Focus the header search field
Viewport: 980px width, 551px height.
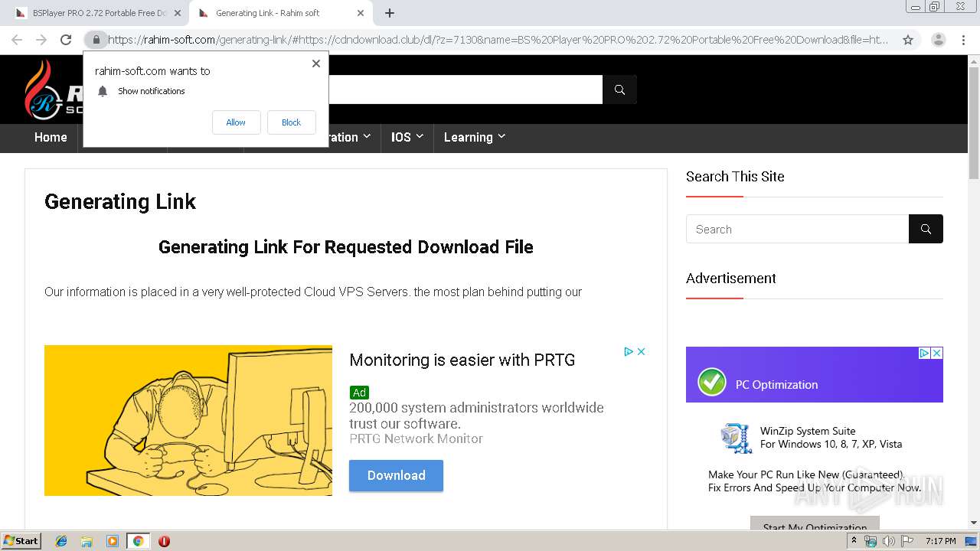(465, 90)
